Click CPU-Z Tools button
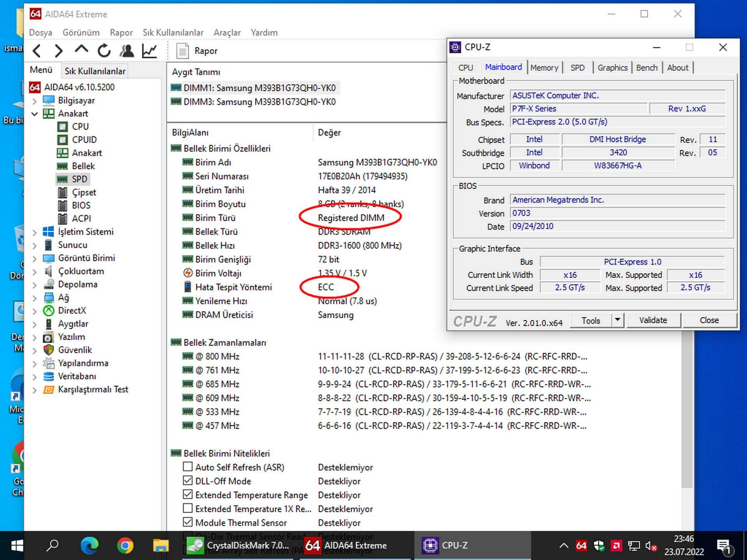The width and height of the screenshot is (747, 560). click(x=591, y=320)
